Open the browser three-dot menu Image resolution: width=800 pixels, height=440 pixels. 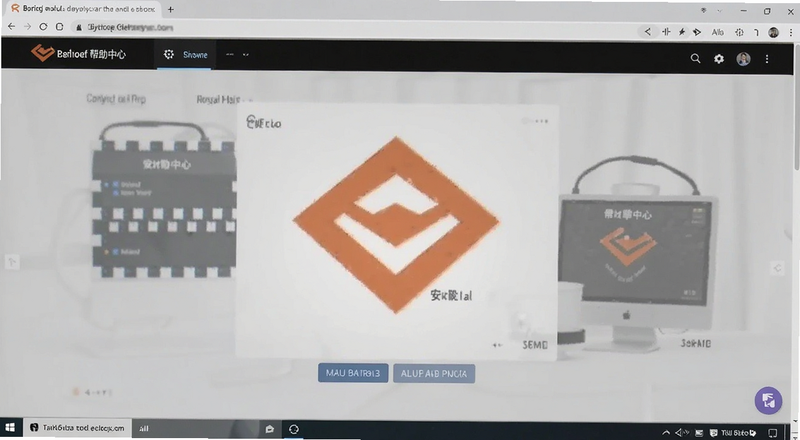coord(790,32)
